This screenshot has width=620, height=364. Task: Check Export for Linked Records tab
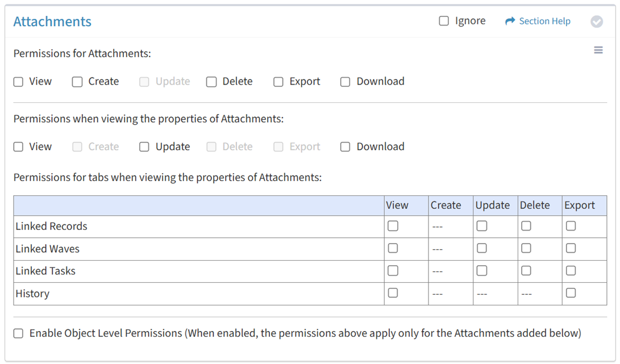571,226
